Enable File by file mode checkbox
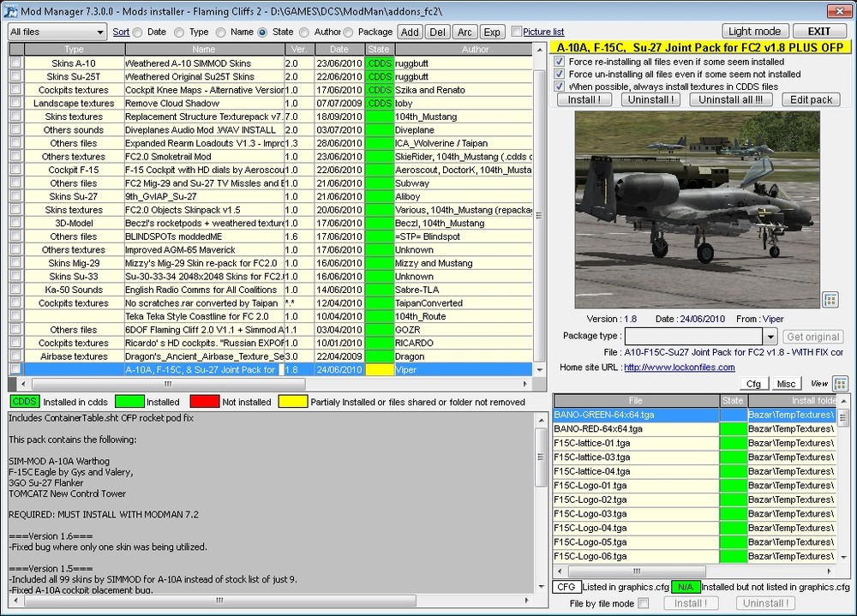 tap(644, 603)
